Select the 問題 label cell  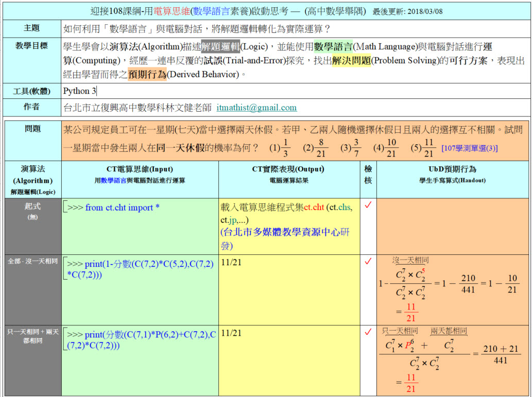33,141
